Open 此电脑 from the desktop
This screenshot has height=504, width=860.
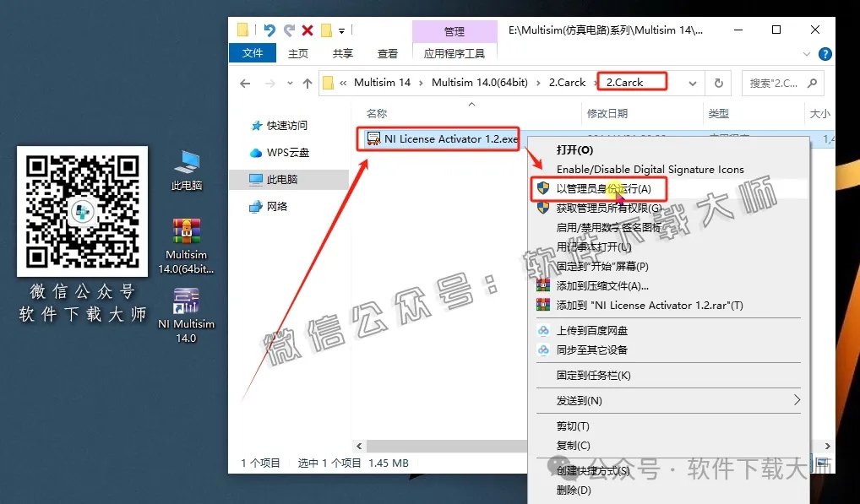click(186, 165)
